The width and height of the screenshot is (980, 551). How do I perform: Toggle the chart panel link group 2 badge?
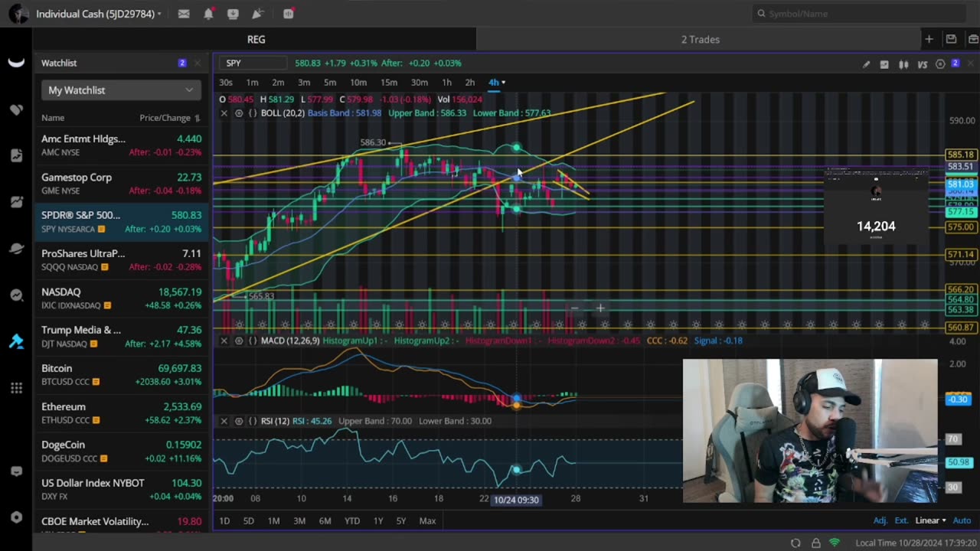(955, 64)
